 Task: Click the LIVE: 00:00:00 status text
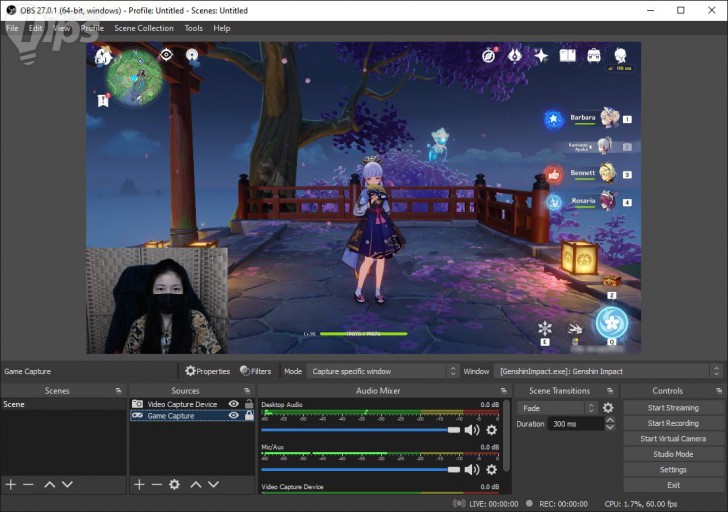tap(494, 504)
